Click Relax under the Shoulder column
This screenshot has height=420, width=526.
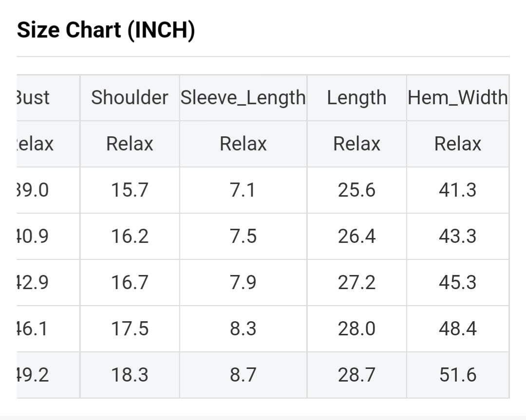(130, 144)
